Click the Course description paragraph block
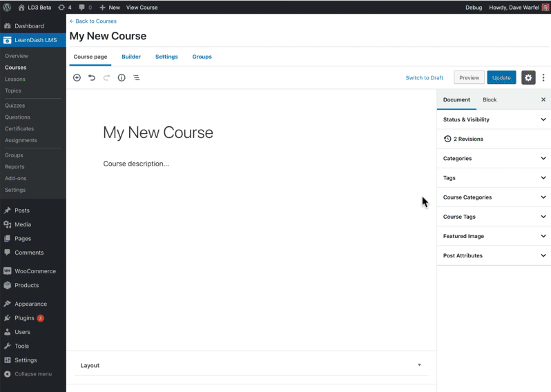The width and height of the screenshot is (551, 392). click(x=136, y=164)
